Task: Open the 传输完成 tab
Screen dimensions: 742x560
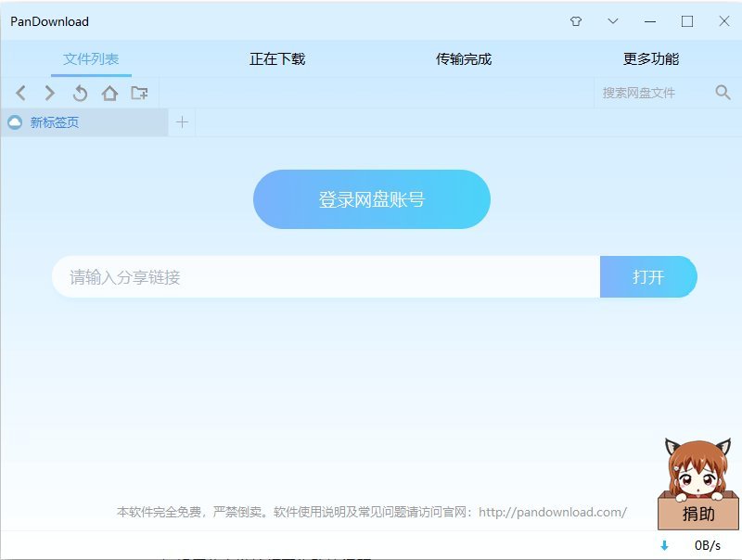Action: 464,59
